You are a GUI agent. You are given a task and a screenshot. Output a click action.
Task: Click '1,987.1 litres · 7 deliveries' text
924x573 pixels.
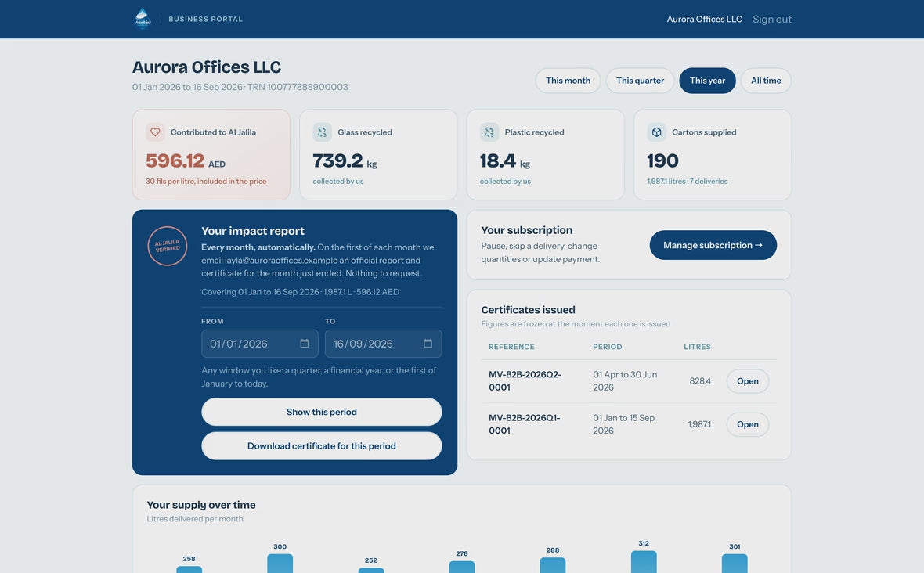[x=687, y=182]
